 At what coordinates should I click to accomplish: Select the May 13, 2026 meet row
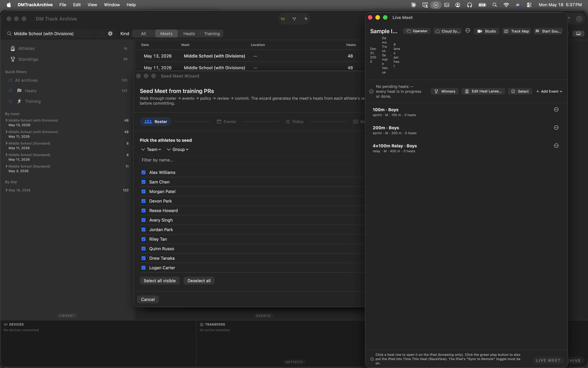coord(250,56)
